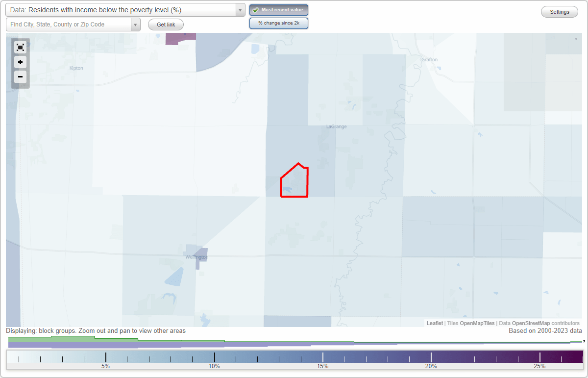Open the Settings panel
This screenshot has width=588, height=378.
[559, 11]
